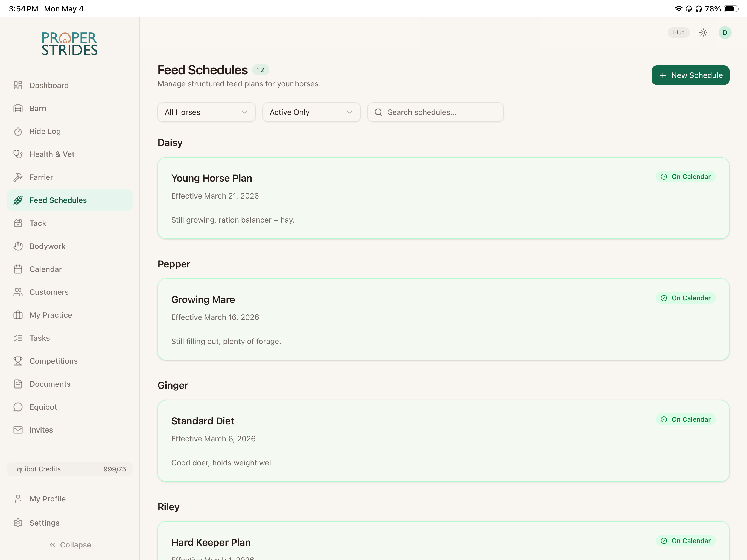
Task: Click On Calendar badge for Standard Diet
Action: tap(685, 419)
